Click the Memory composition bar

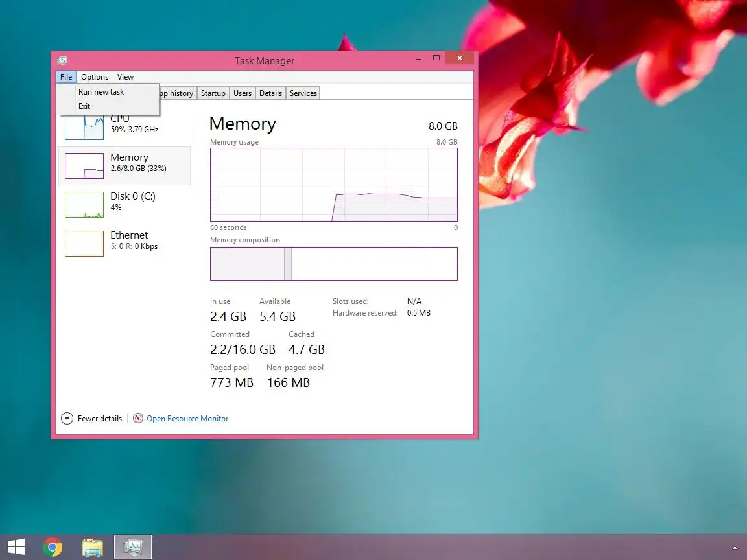(x=334, y=264)
